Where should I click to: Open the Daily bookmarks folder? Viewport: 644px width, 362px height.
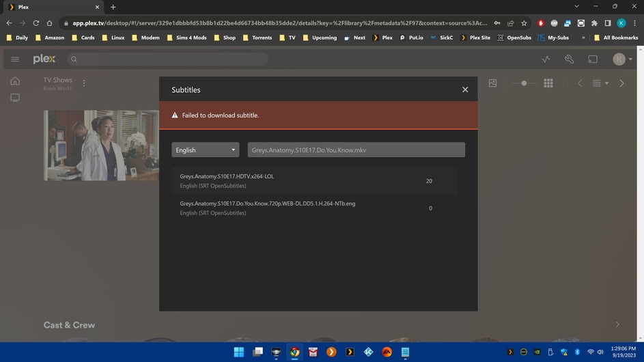coord(17,38)
